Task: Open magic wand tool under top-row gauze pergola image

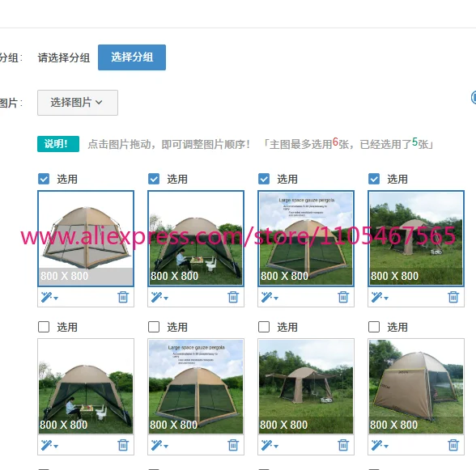Action: click(x=270, y=298)
